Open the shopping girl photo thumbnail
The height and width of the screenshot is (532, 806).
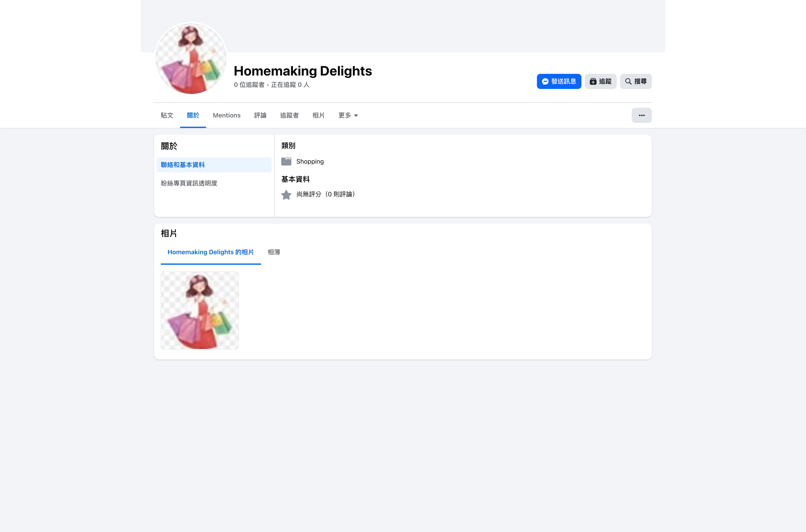click(x=200, y=310)
